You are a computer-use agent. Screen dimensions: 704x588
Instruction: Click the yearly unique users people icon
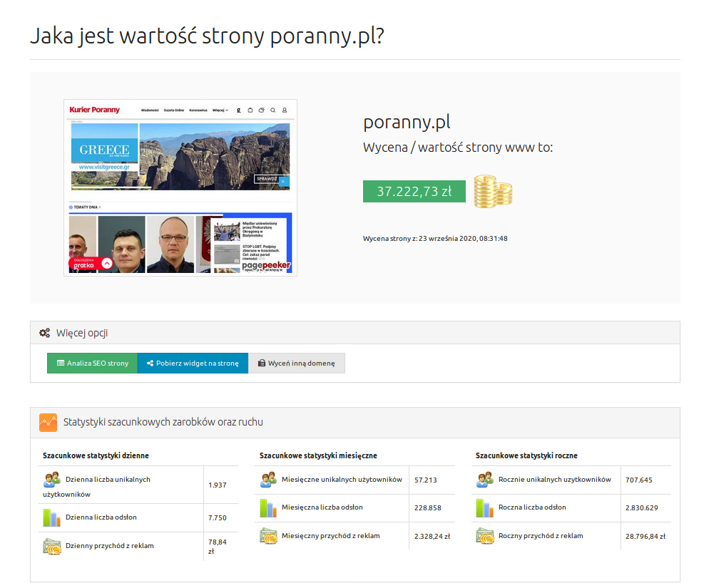(485, 480)
